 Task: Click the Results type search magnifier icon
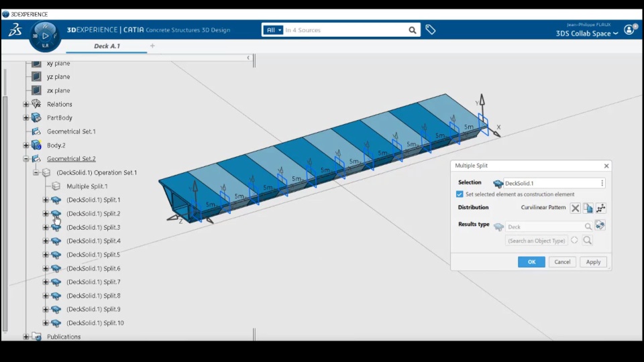click(588, 227)
